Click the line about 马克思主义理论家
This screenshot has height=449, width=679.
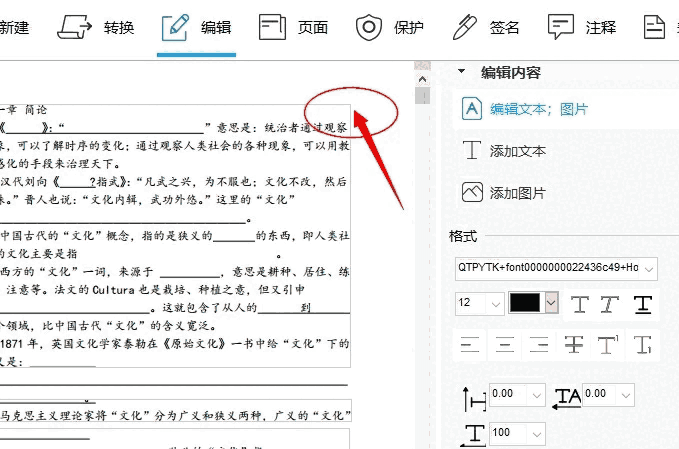click(175, 416)
